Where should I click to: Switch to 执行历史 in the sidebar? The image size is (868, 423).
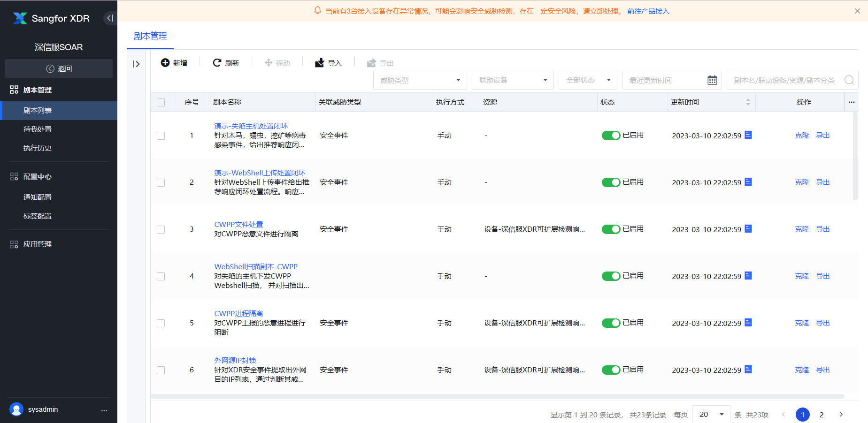tap(38, 148)
